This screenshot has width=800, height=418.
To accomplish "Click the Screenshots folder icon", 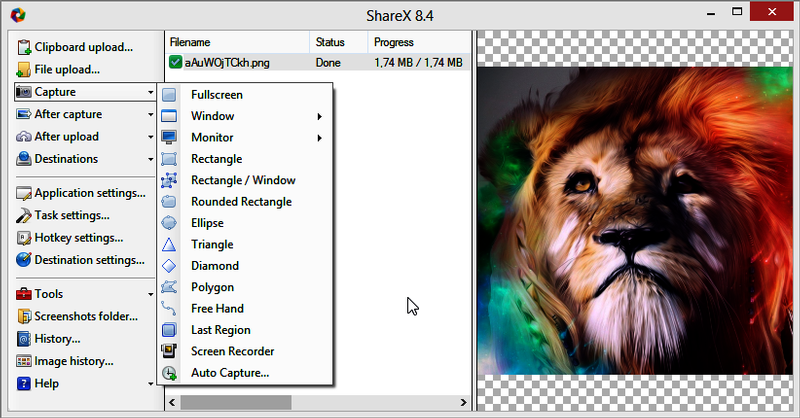I will (23, 316).
